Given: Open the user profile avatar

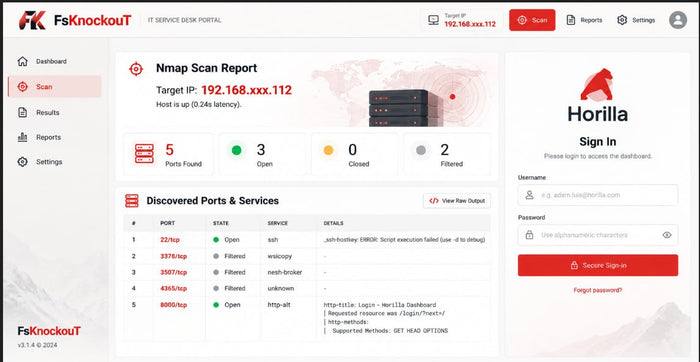Looking at the screenshot, I should pyautogui.click(x=678, y=20).
